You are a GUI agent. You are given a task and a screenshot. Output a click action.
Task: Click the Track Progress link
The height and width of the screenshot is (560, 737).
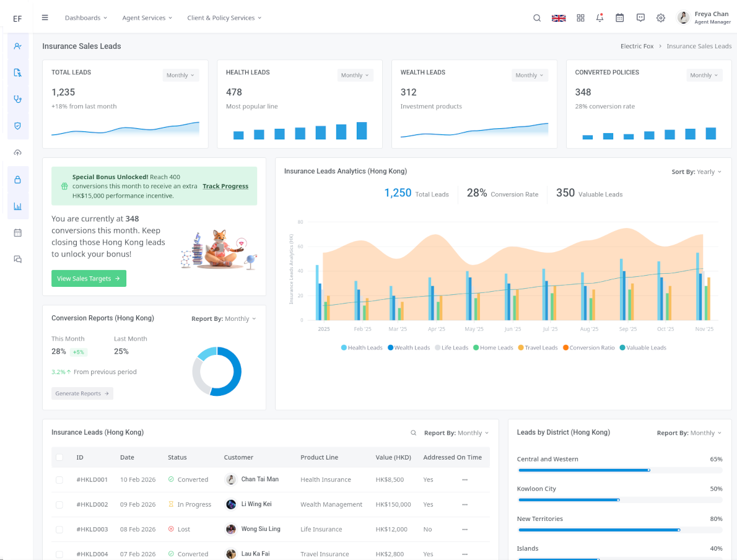point(225,186)
